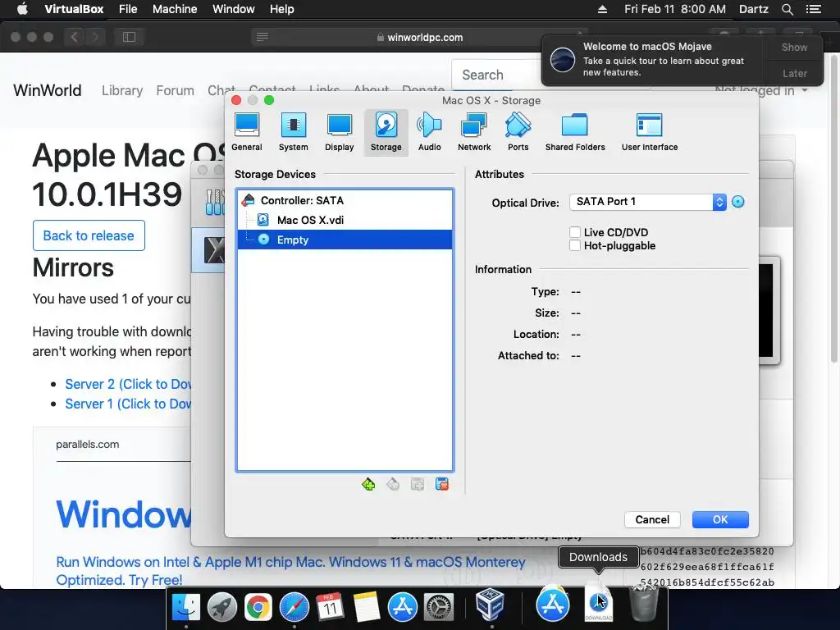
Task: Open the Window menu
Action: (234, 9)
